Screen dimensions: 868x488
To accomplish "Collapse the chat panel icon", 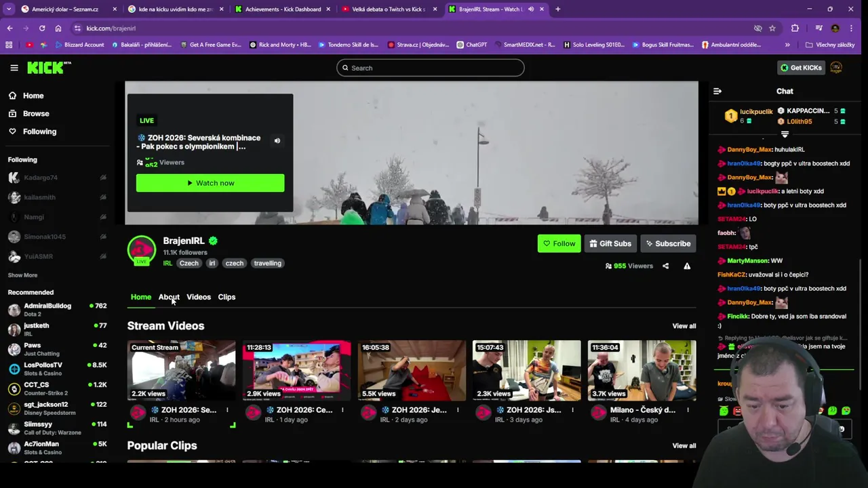I will coord(717,91).
